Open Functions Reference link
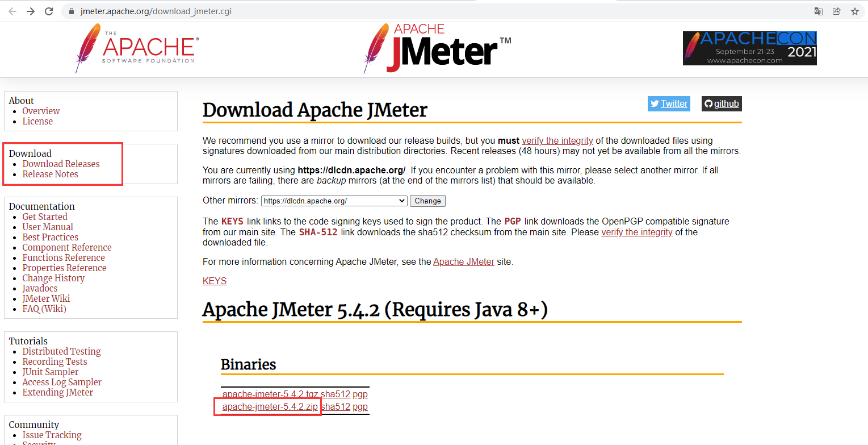Screen dimensions: 868x445 (x=64, y=257)
